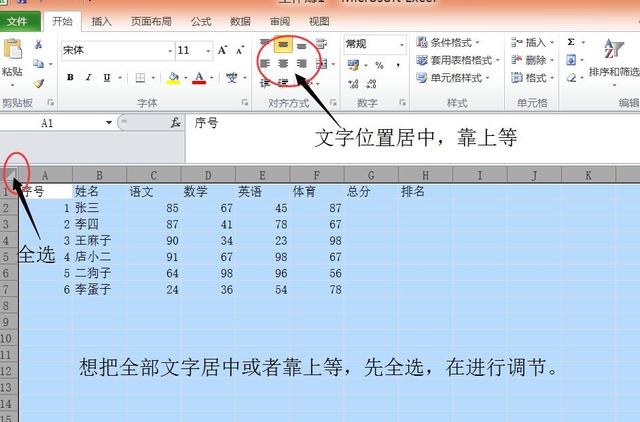Image resolution: width=640 pixels, height=422 pixels.
Task: Open Format as Table (套用表格格式) menu
Action: coord(458,60)
